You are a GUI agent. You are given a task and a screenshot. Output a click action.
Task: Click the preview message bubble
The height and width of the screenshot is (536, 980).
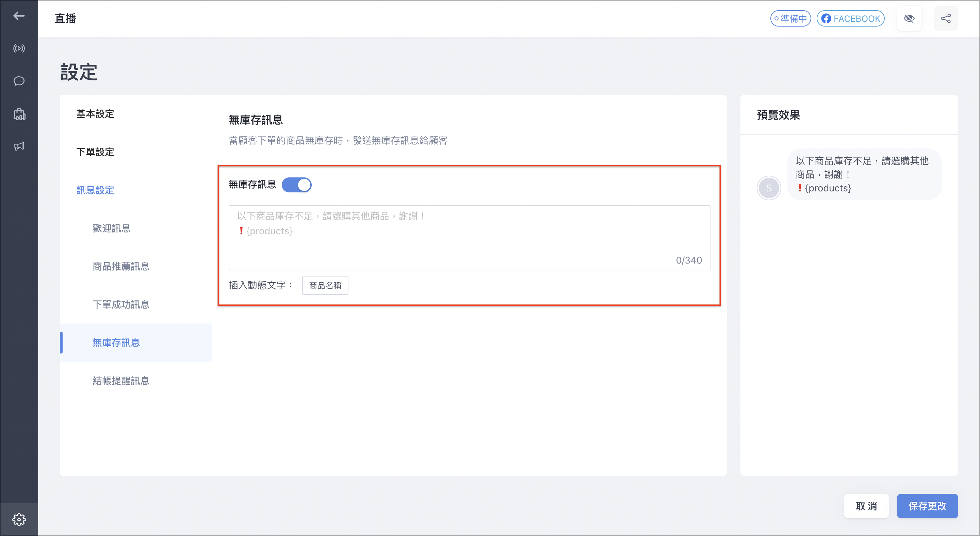point(864,174)
